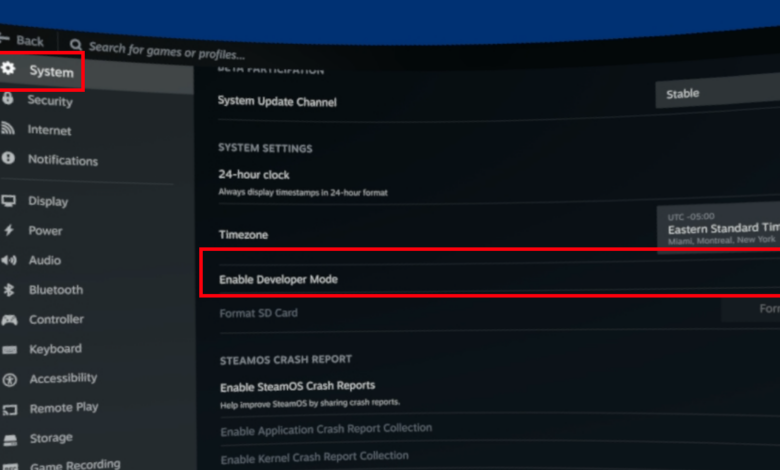Go back using the Back button

(x=22, y=40)
